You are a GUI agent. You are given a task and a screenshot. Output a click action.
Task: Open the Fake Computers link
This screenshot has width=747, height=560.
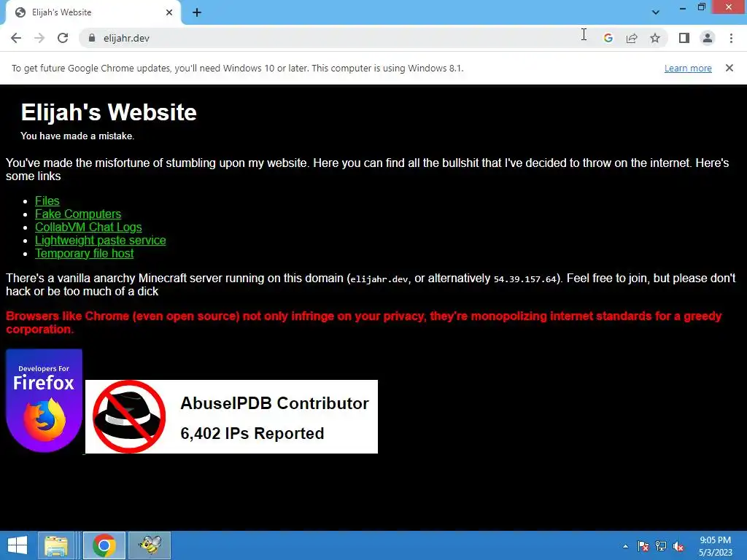[x=77, y=214]
